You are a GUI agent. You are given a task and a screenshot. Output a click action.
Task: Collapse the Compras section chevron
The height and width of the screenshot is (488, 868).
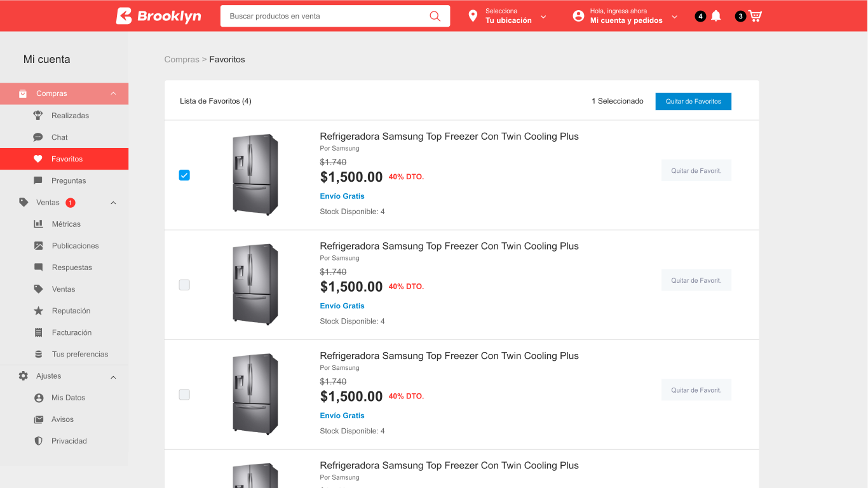pyautogui.click(x=113, y=93)
